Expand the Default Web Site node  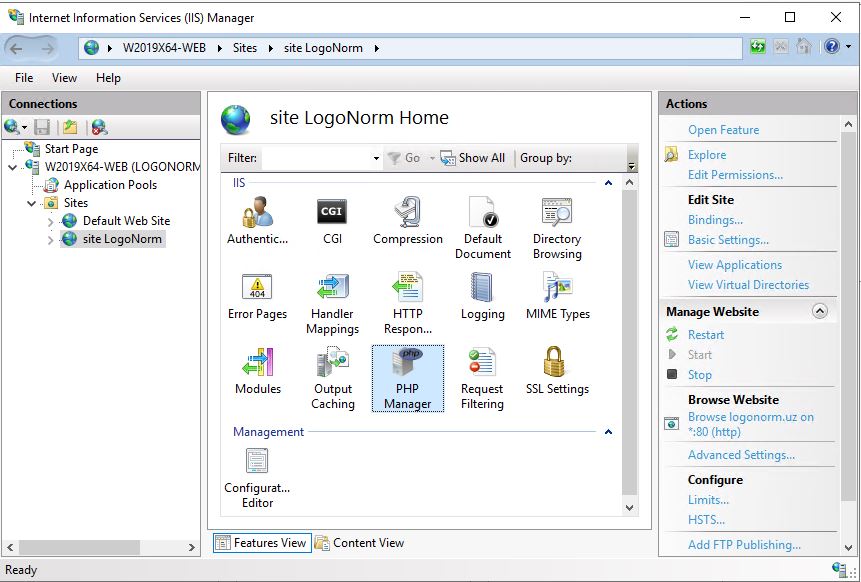click(x=51, y=222)
